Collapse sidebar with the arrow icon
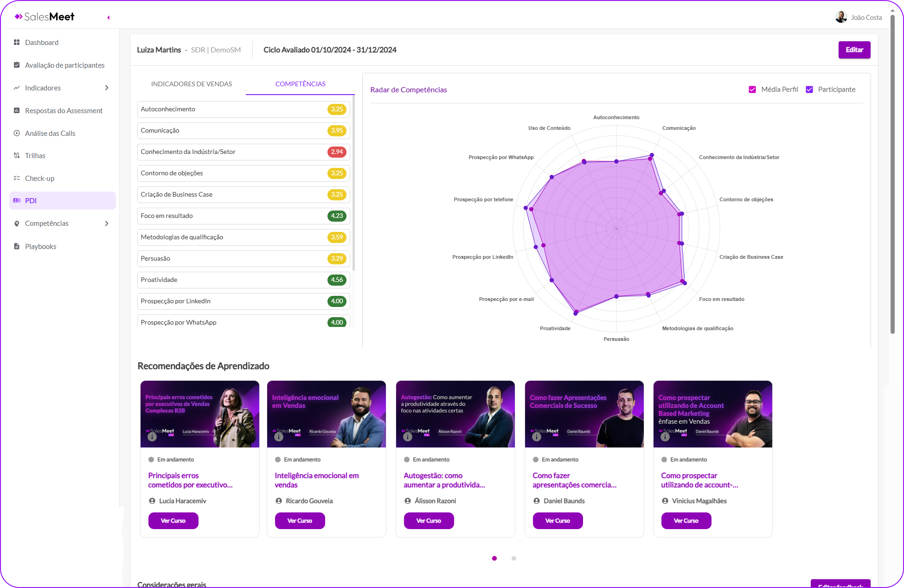904x588 pixels. click(x=109, y=18)
